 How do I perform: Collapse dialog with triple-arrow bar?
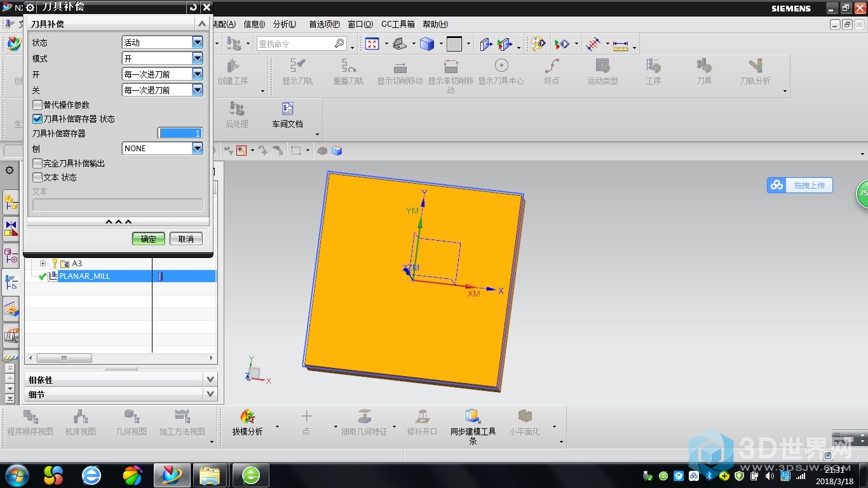(x=118, y=222)
